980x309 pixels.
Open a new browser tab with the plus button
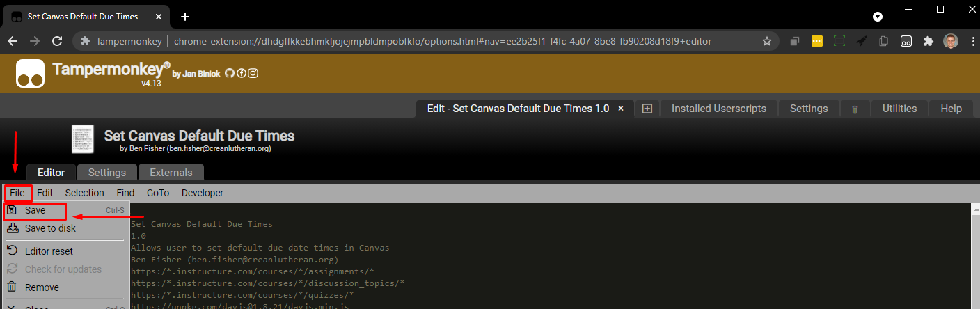point(184,16)
